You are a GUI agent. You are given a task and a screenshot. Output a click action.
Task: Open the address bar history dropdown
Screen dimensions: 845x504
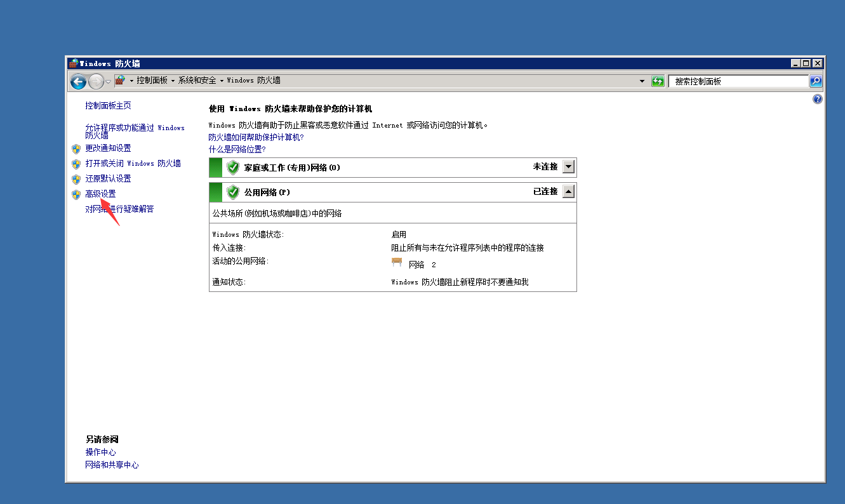642,81
